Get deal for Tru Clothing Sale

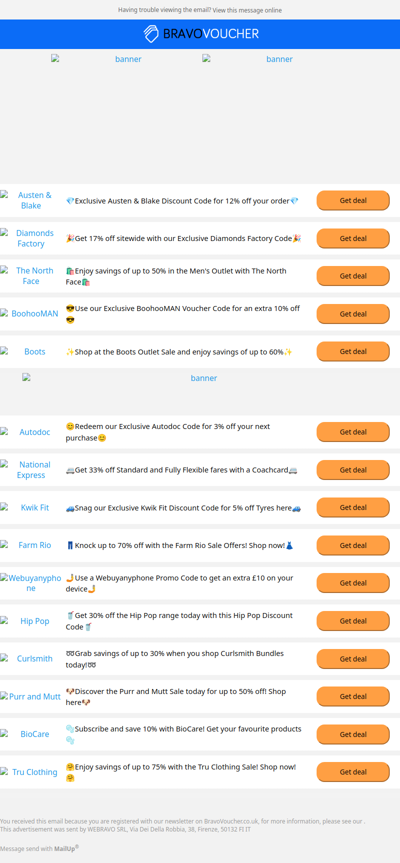353,772
